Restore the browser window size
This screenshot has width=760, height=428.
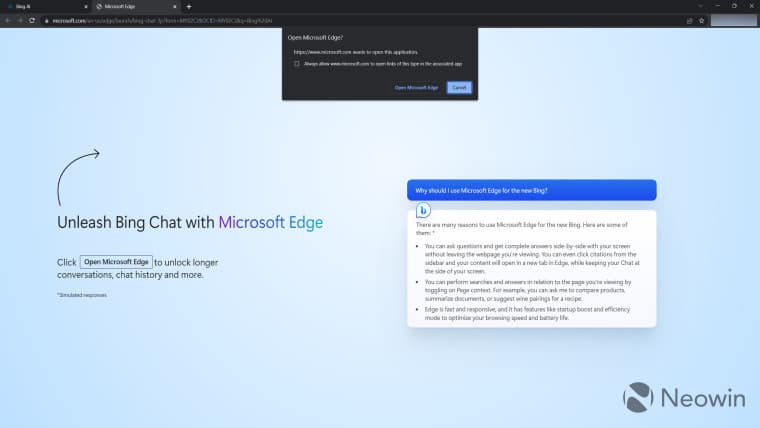coord(734,6)
